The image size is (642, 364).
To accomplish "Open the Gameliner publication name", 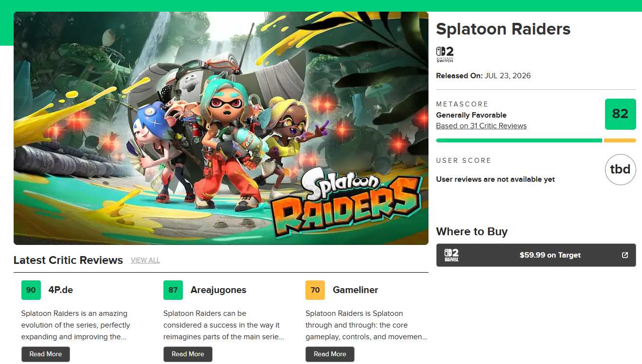I will click(356, 290).
